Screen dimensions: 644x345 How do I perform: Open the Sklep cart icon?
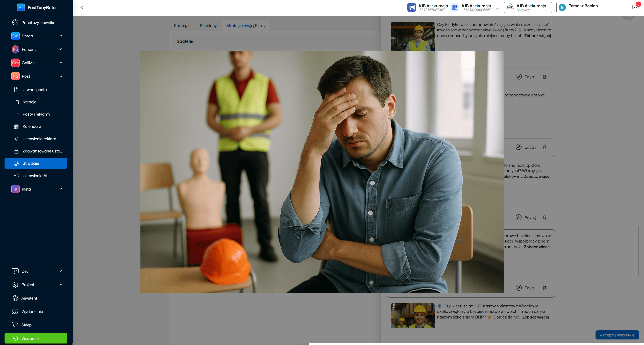point(15,325)
